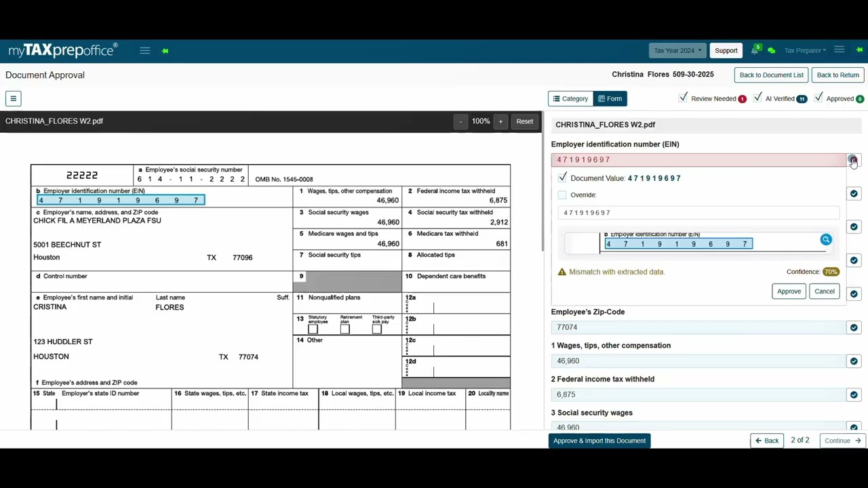The width and height of the screenshot is (868, 488).
Task: Toggle the Approved filter checkbox
Action: (818, 98)
